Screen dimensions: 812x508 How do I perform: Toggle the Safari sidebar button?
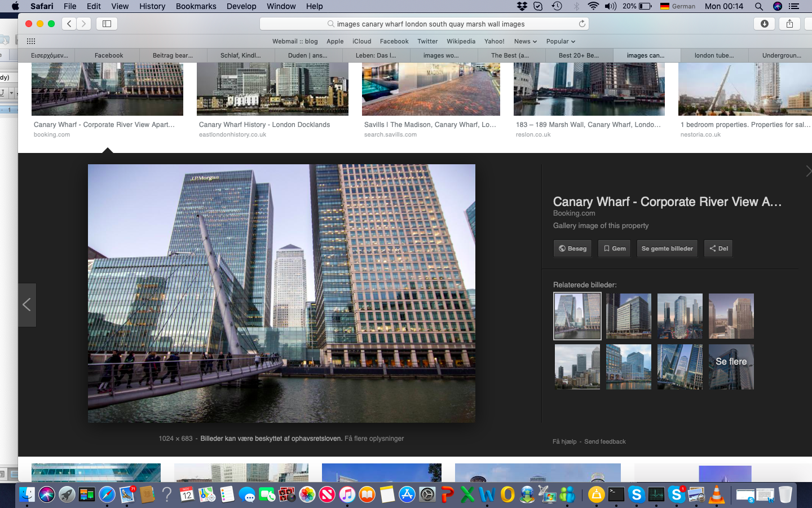(x=107, y=24)
